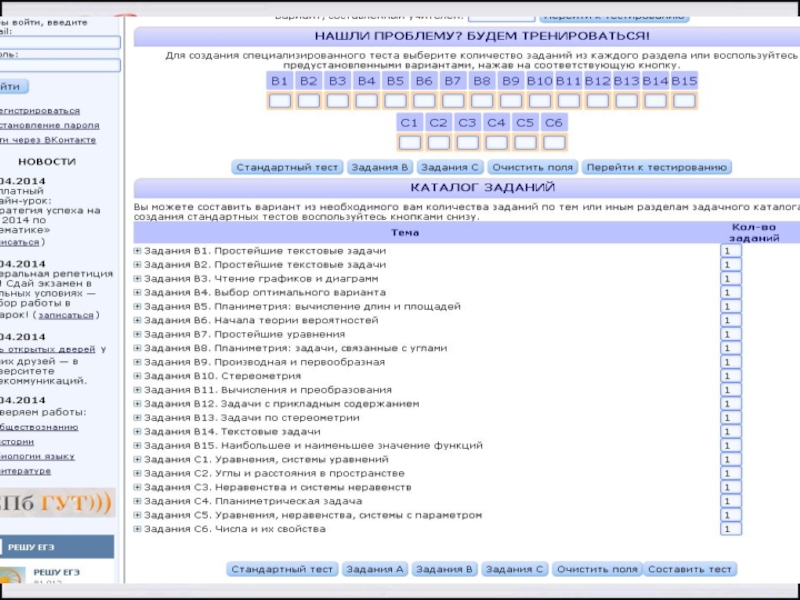Click the password field in sidebar
Viewport: 800px width, 600px height.
(x=60, y=65)
